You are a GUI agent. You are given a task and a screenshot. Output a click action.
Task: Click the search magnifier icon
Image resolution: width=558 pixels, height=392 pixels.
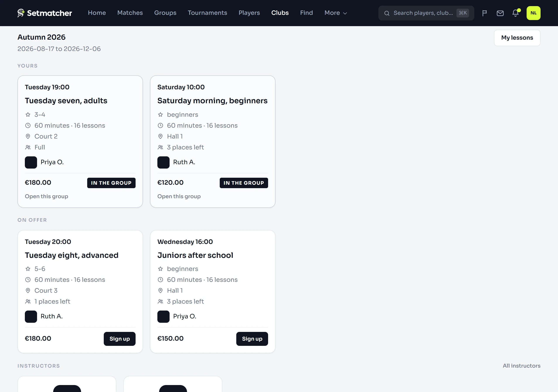(x=387, y=13)
